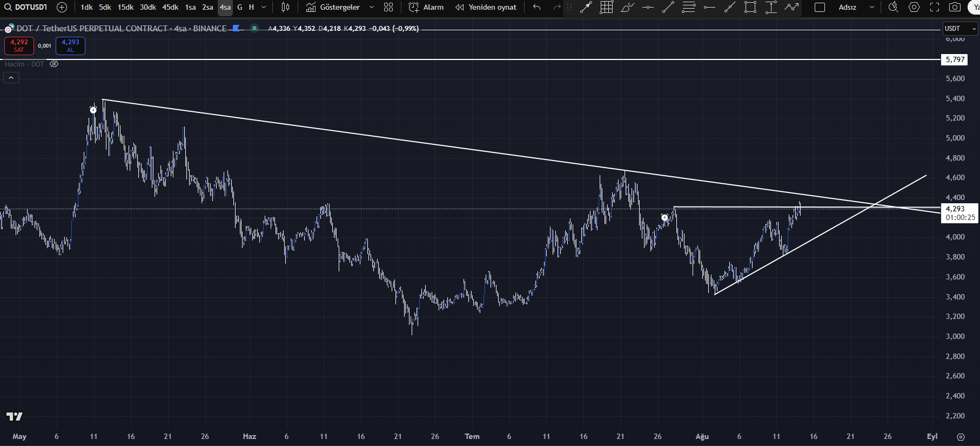The width and height of the screenshot is (980, 446).
Task: Open the USDT currency dropdown
Action: 960,28
